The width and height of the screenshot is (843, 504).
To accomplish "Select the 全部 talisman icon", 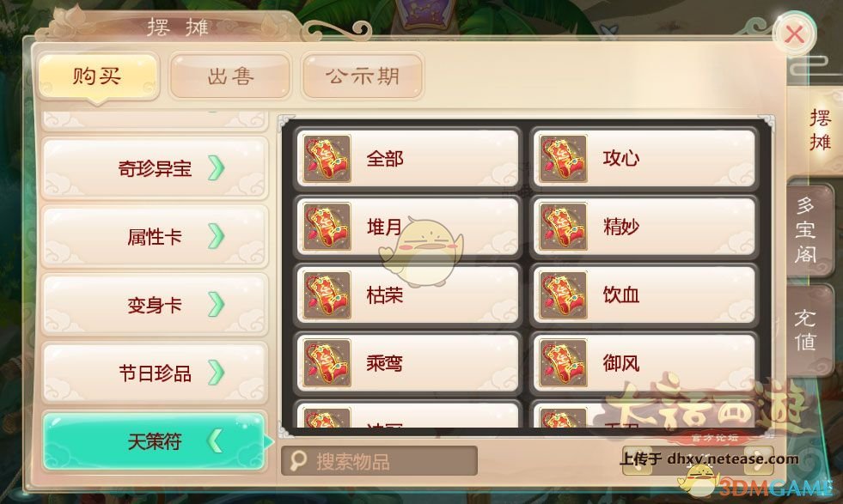I will pyautogui.click(x=327, y=159).
